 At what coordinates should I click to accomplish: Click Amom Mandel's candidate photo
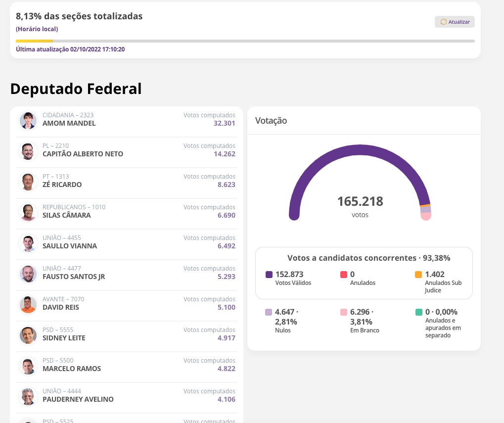28,120
